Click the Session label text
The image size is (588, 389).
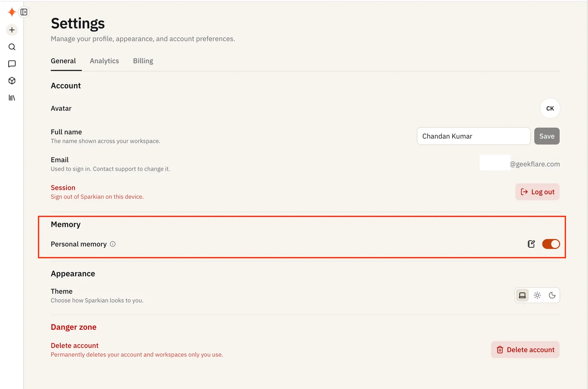(63, 188)
